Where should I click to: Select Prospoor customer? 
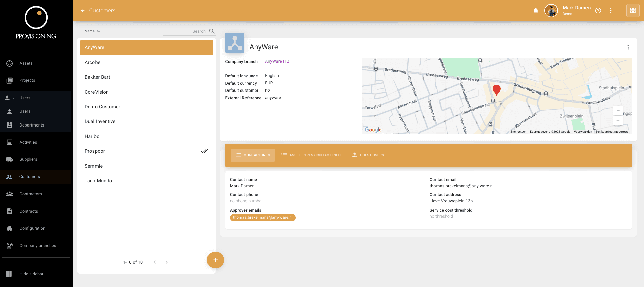[x=147, y=151]
